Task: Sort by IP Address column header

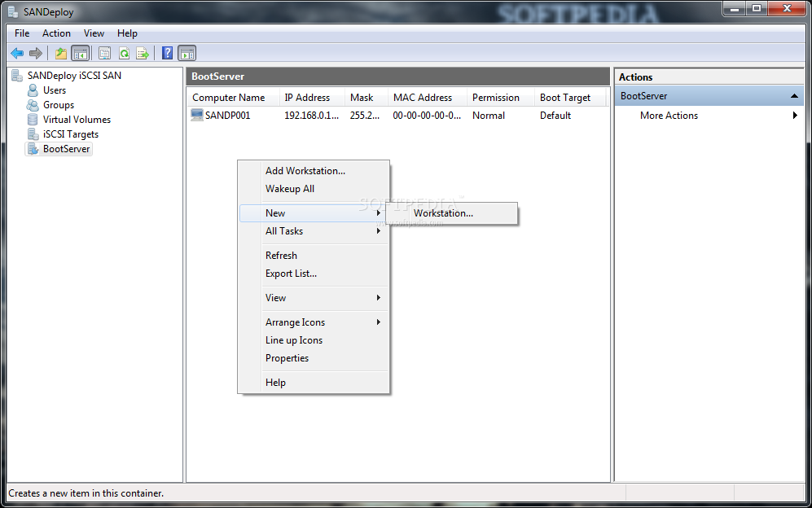Action: [312, 98]
